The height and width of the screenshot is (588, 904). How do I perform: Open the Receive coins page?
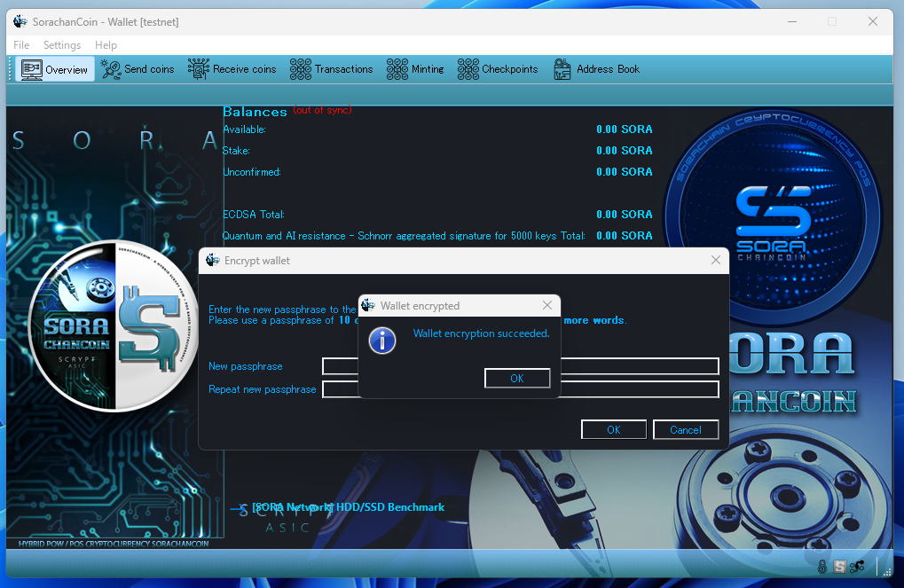[x=232, y=69]
